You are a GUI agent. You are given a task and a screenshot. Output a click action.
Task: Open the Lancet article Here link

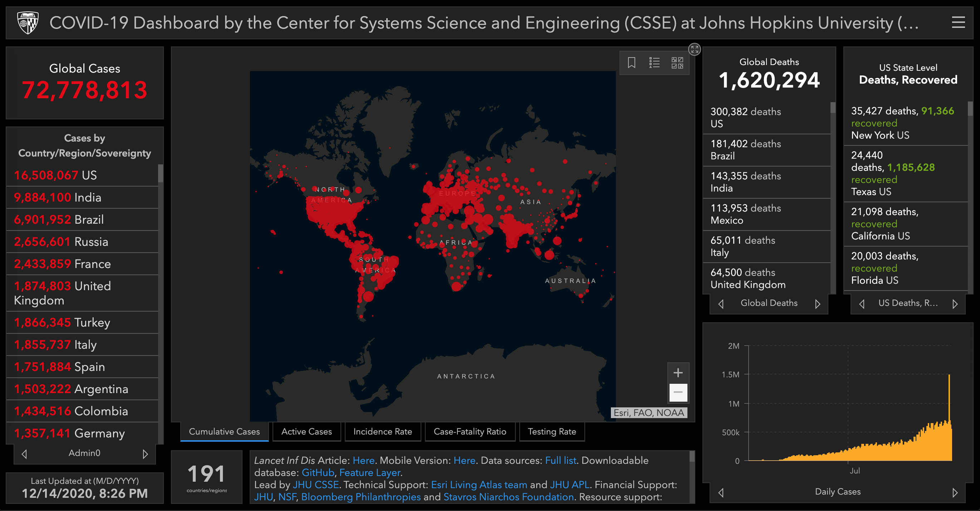[364, 460]
